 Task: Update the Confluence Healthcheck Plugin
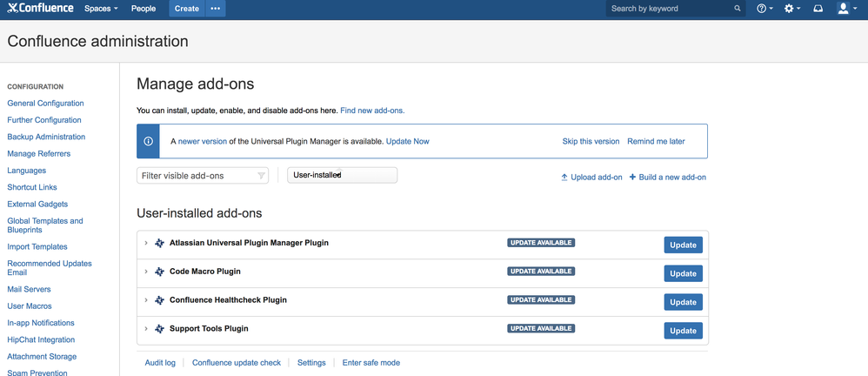tap(683, 302)
